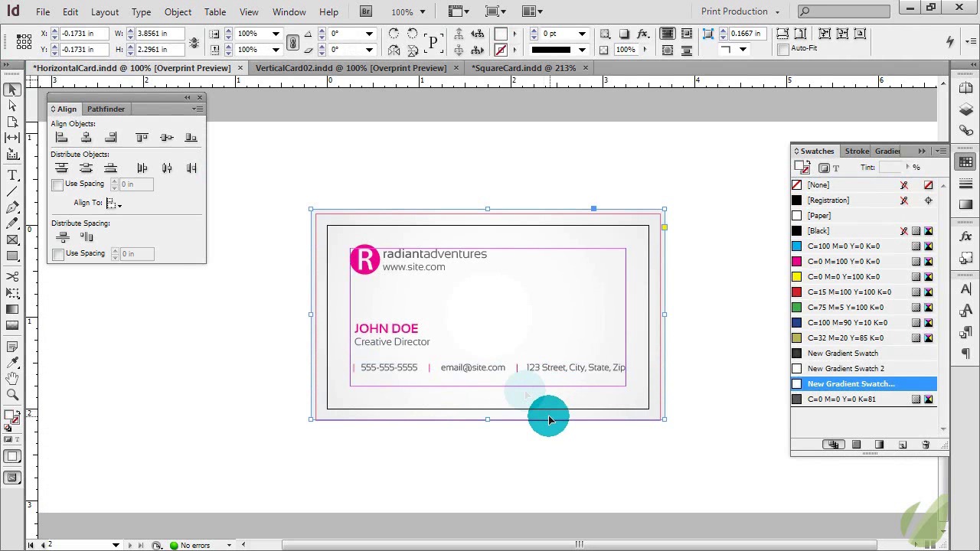The width and height of the screenshot is (980, 551).
Task: Select the Type tool
Action: click(12, 175)
